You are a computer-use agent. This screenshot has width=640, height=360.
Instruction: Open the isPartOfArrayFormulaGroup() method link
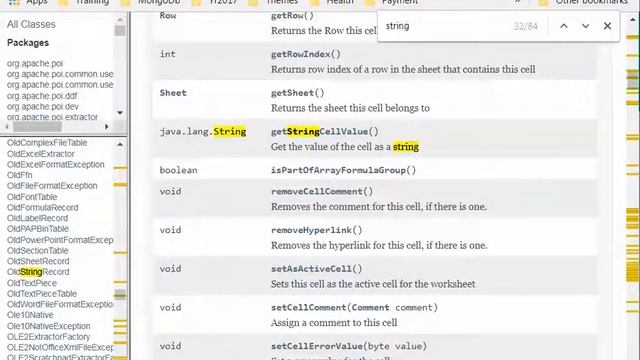(x=343, y=170)
